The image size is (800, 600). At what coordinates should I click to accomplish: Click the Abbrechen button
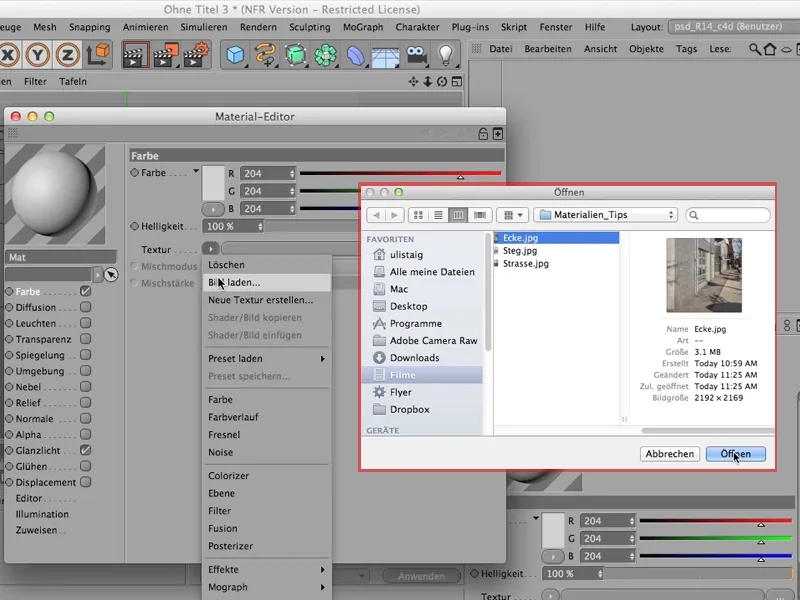(669, 454)
